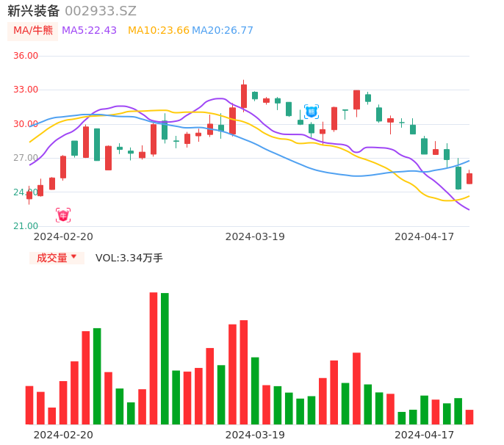
Task: Click the last red candlestick on the right
Action: (x=469, y=178)
